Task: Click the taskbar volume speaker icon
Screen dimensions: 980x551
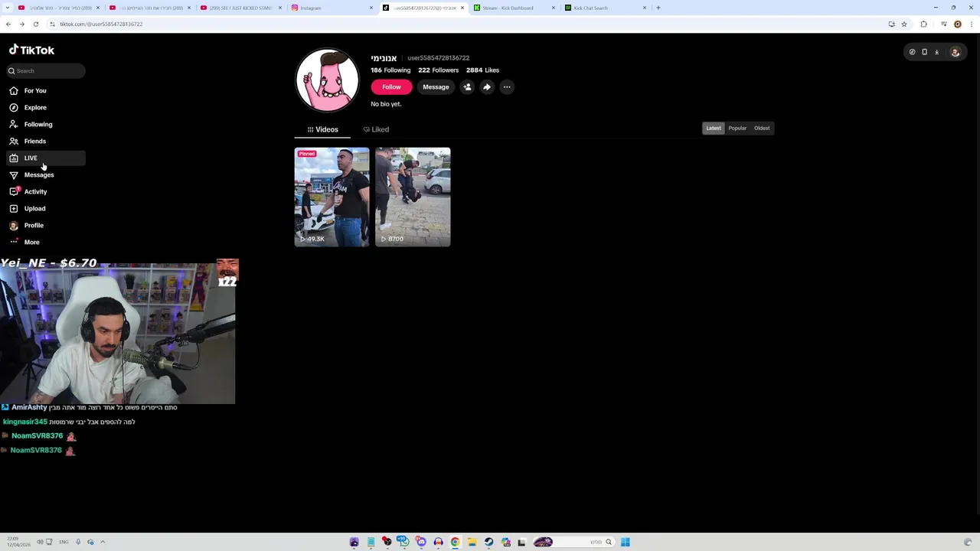Action: coord(39,542)
